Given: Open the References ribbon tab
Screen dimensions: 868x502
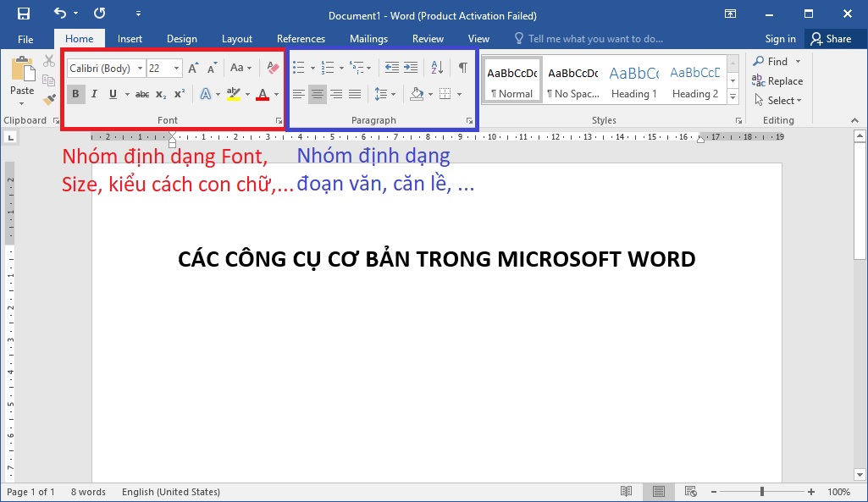Looking at the screenshot, I should tap(301, 38).
